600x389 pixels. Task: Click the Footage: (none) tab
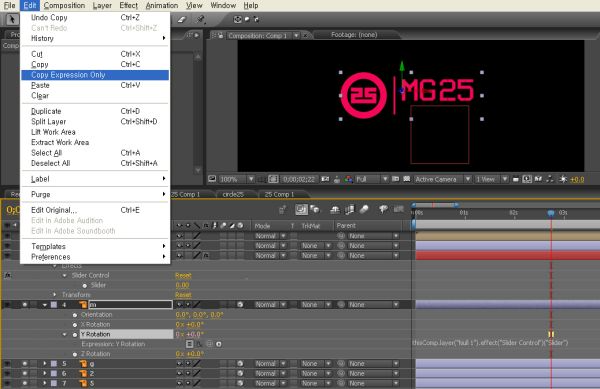coord(354,35)
